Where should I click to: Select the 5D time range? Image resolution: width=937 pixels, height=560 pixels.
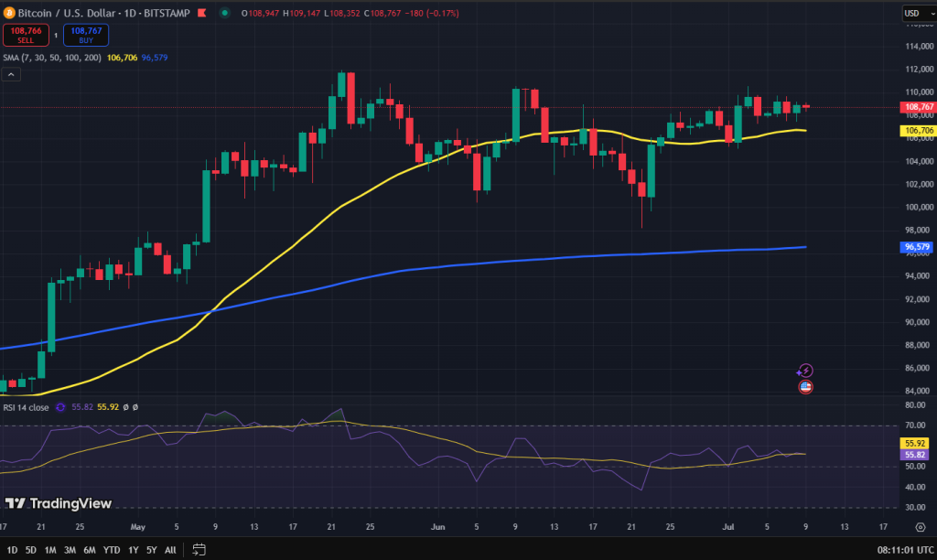coord(30,550)
